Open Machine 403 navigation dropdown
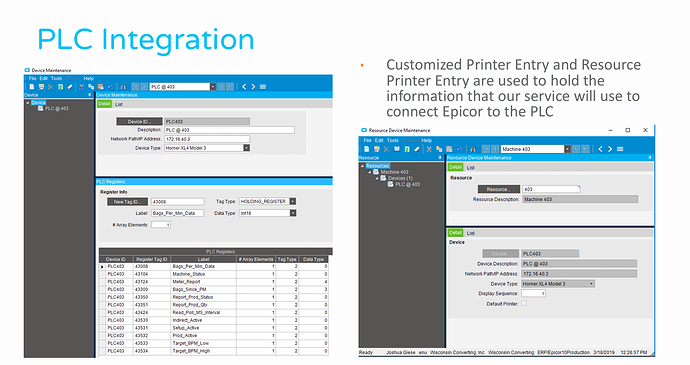The width and height of the screenshot is (690, 365). 568,149
